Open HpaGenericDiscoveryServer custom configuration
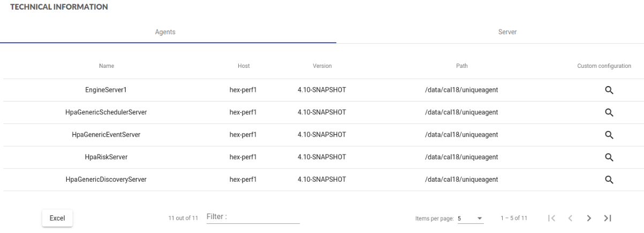Viewport: 644px width, 233px height. click(608, 180)
